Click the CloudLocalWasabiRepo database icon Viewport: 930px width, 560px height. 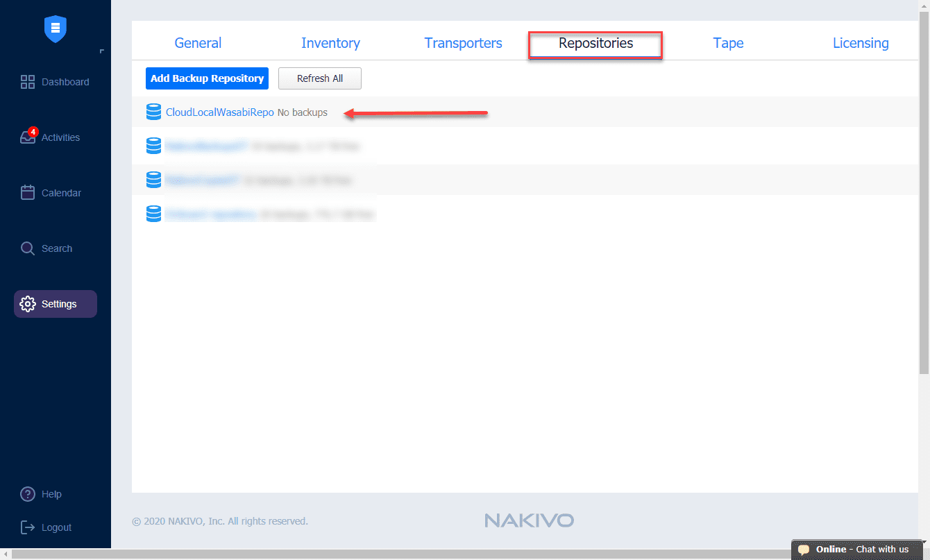154,112
